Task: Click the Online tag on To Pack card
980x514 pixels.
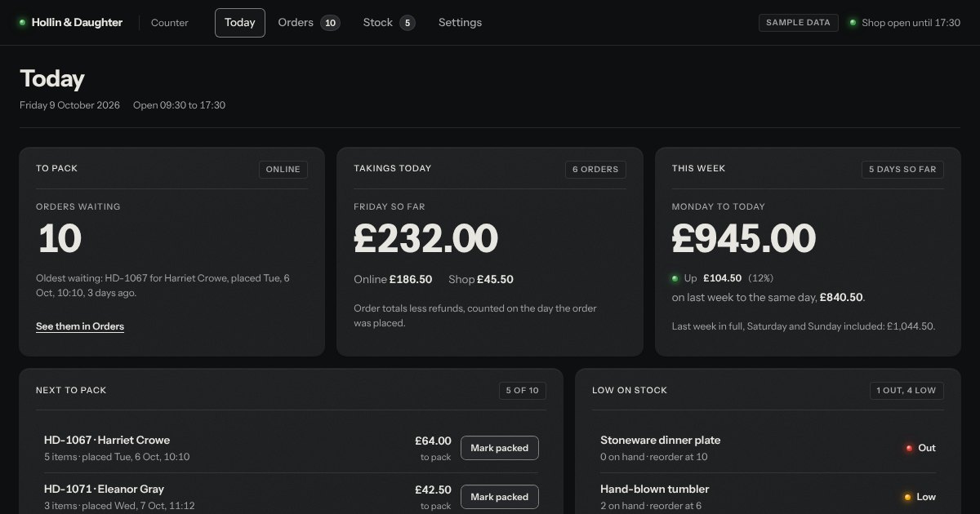Action: point(283,170)
